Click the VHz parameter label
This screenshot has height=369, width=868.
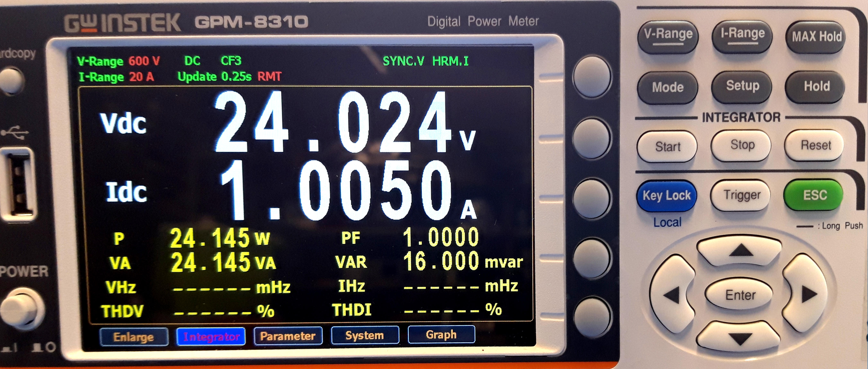[x=121, y=288]
